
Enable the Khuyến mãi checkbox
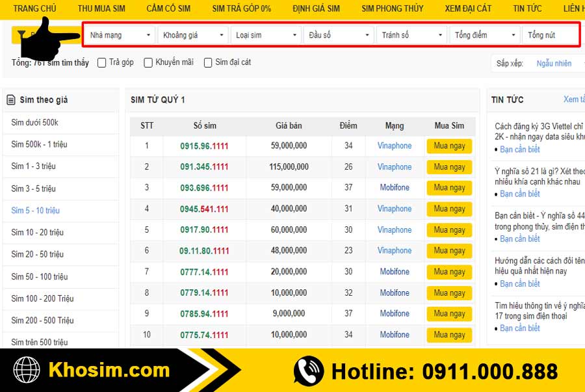[x=148, y=62]
